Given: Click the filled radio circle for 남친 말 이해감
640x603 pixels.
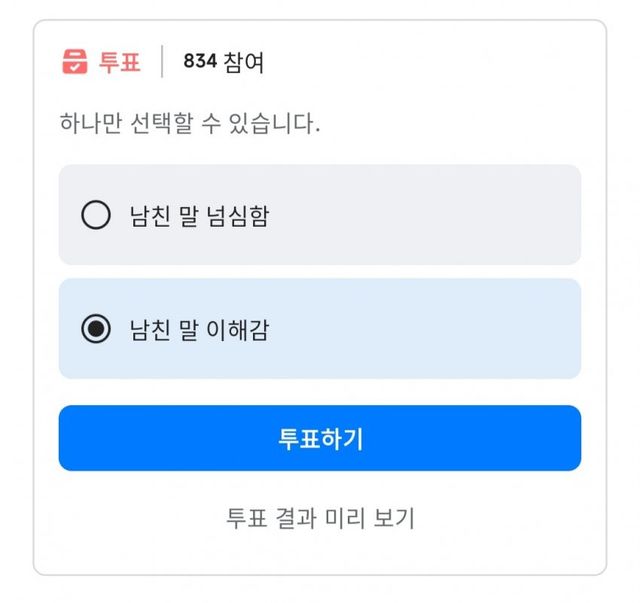Looking at the screenshot, I should pyautogui.click(x=96, y=329).
